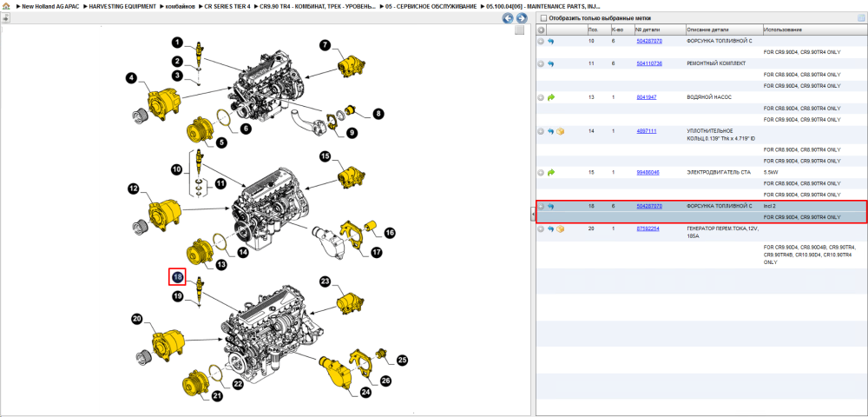Click 'ВОДЯНОЙ НАСОС' description text
The image size is (868, 417).
pos(709,97)
